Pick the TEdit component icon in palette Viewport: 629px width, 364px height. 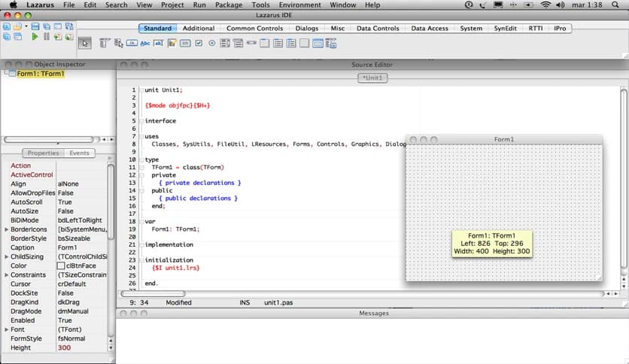click(159, 43)
